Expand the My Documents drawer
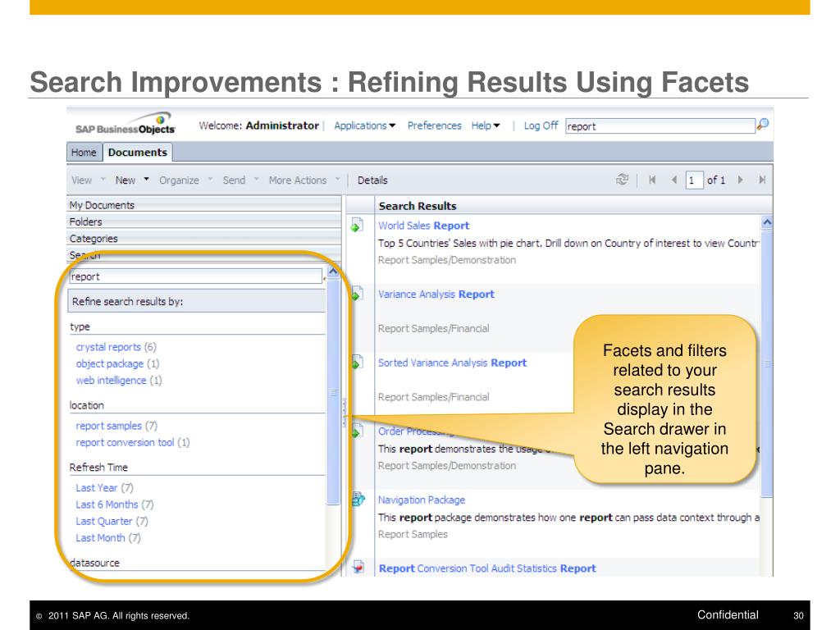The image size is (840, 630). (x=204, y=205)
